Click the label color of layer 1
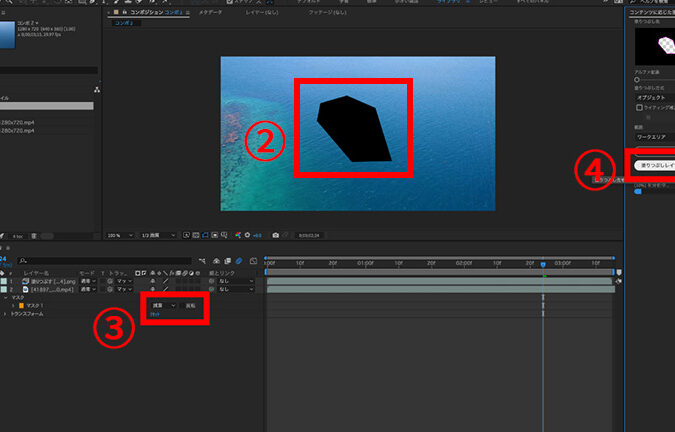 click(4, 281)
